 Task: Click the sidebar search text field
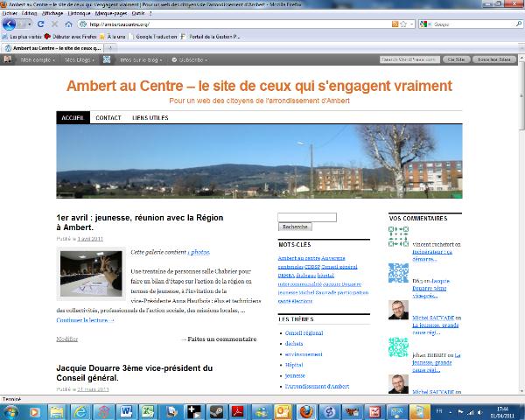click(306, 217)
